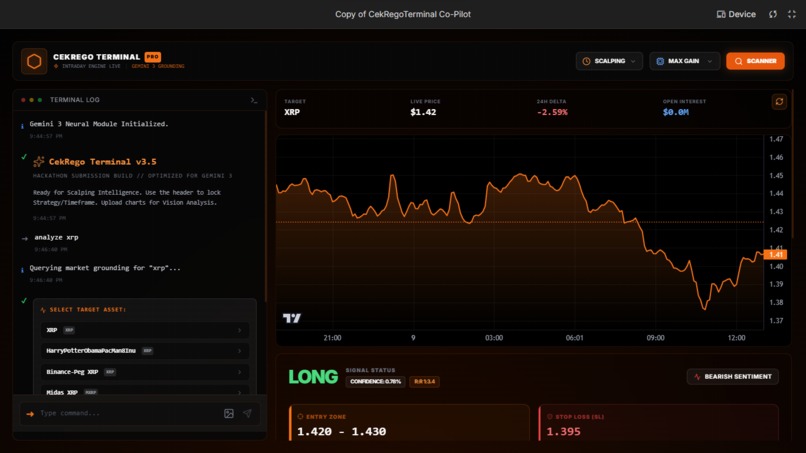Click the 24H Delta -2.59% value

(552, 112)
